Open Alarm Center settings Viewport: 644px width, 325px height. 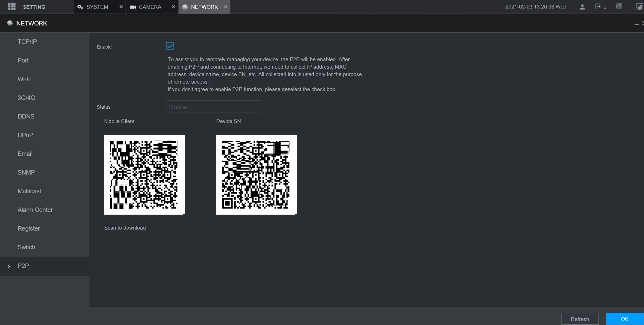click(x=44, y=210)
